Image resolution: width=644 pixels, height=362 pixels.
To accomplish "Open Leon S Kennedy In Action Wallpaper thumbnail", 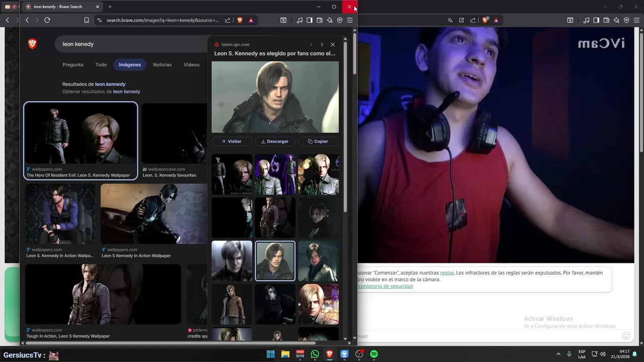I will [x=153, y=214].
